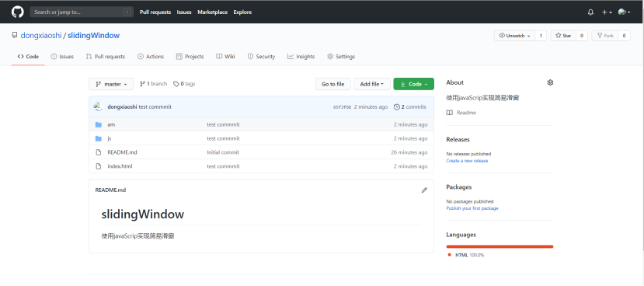Click the stargazers count 0
Viewport: 644px width, 286px height.
[x=582, y=36]
